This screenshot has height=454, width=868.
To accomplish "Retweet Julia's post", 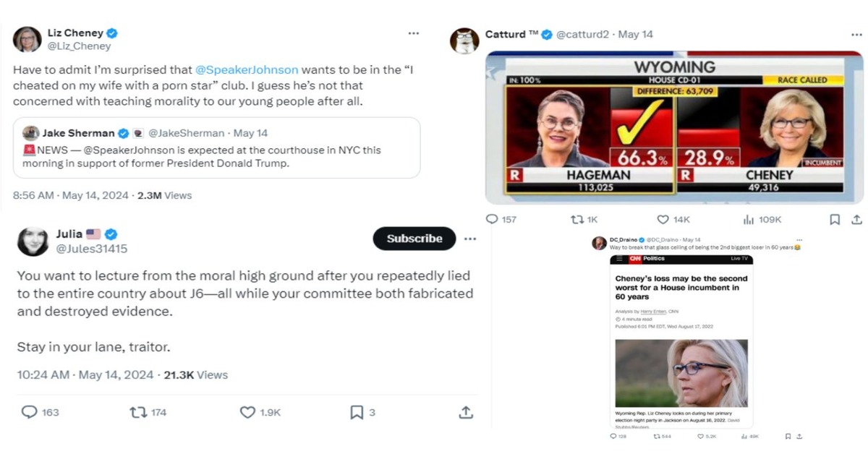I will tap(137, 412).
